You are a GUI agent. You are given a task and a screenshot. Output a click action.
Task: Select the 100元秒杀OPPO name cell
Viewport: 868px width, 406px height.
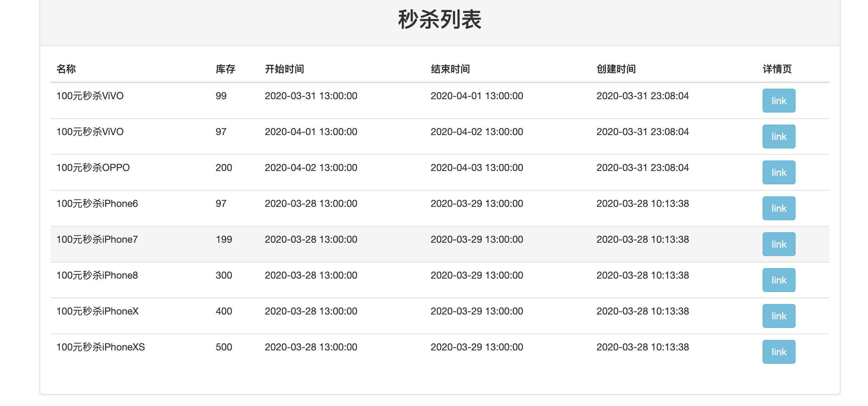(x=93, y=167)
